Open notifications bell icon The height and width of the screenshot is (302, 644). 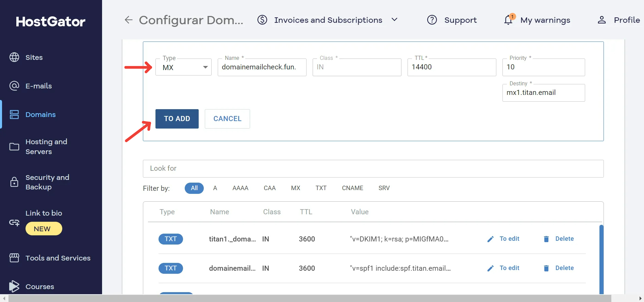tap(509, 20)
